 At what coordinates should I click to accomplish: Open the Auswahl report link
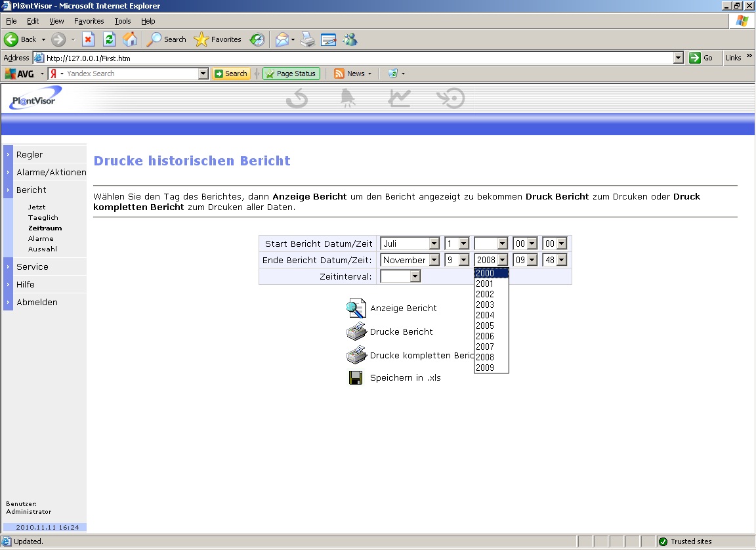pyautogui.click(x=43, y=249)
